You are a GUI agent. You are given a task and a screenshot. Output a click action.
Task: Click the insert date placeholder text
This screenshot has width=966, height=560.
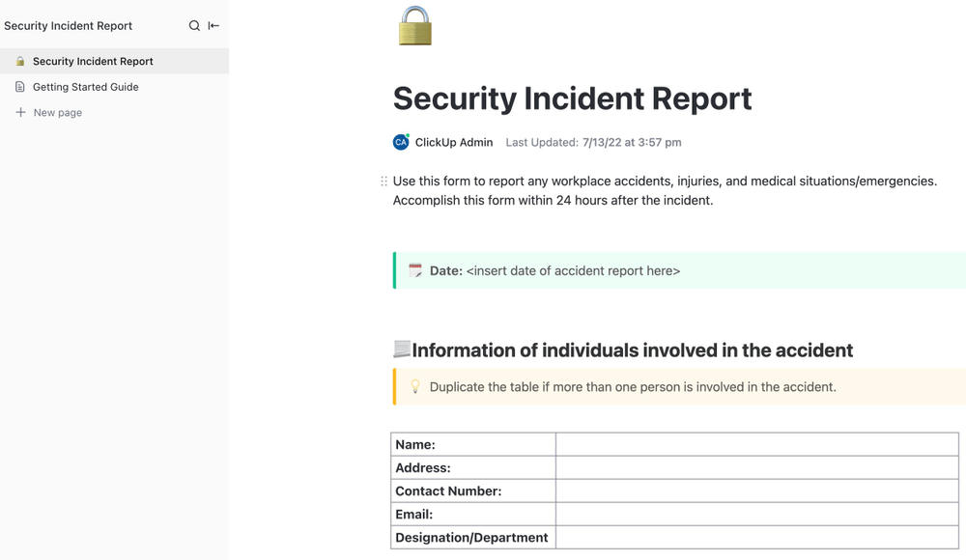tap(573, 270)
